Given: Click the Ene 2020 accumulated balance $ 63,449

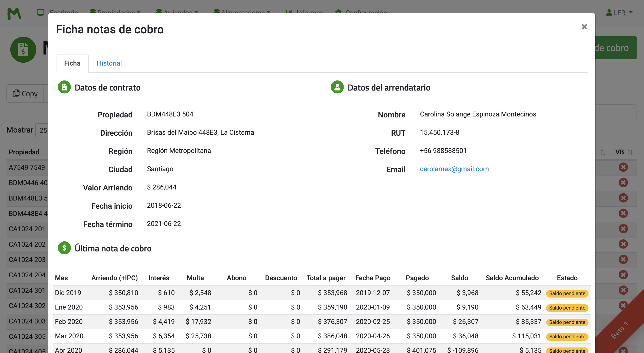Looking at the screenshot, I should [x=528, y=307].
